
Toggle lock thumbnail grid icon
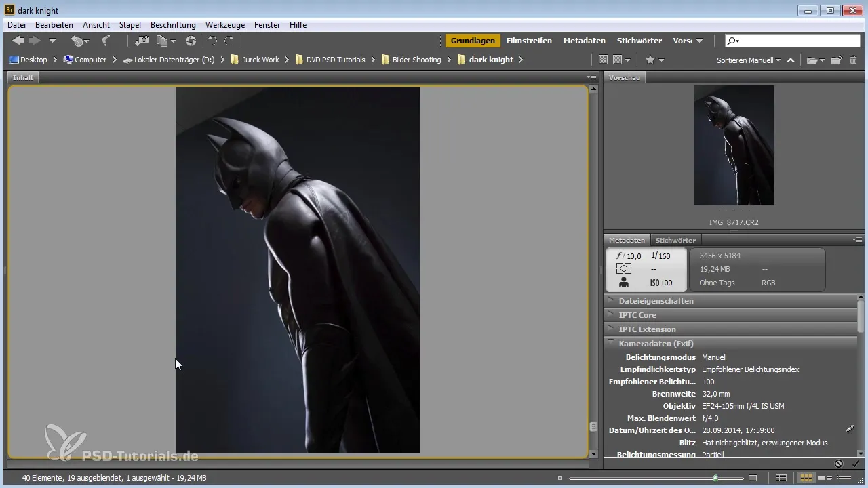[x=781, y=479]
